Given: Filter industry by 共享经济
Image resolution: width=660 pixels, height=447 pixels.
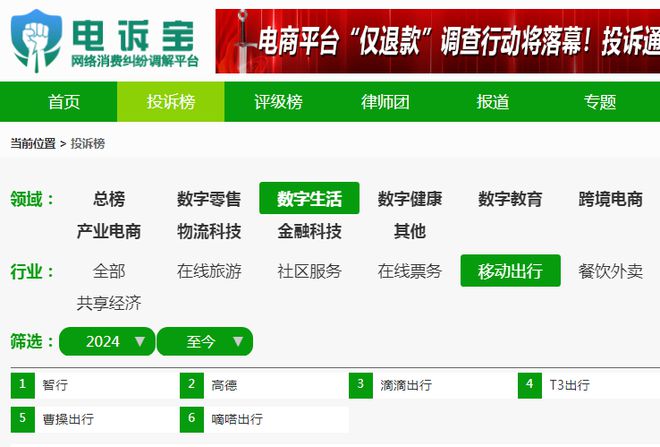Looking at the screenshot, I should tap(109, 303).
